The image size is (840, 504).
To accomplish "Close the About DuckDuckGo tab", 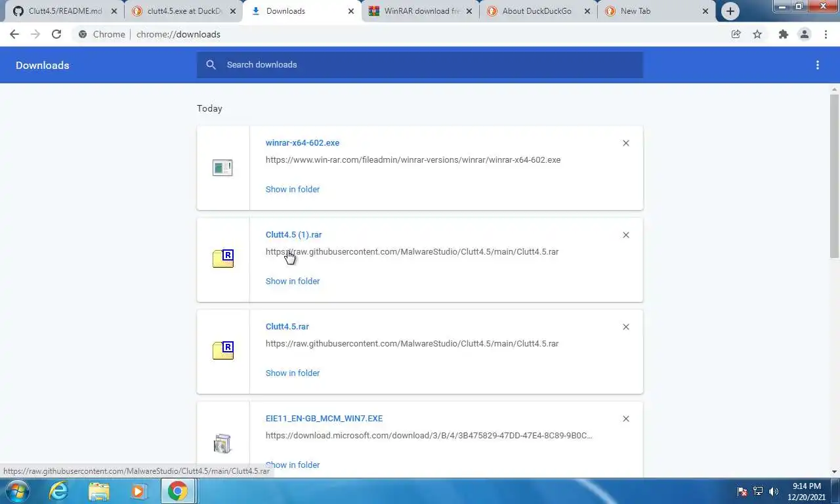I will pyautogui.click(x=587, y=11).
